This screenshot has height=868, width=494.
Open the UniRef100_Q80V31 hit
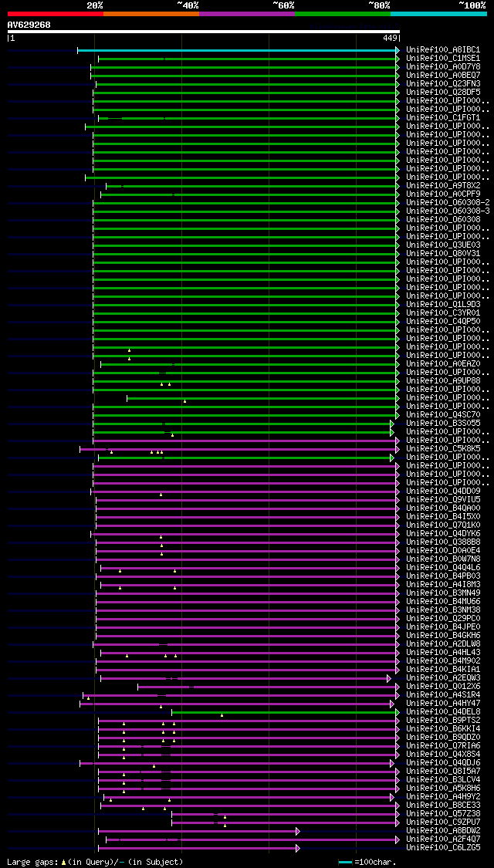(443, 254)
